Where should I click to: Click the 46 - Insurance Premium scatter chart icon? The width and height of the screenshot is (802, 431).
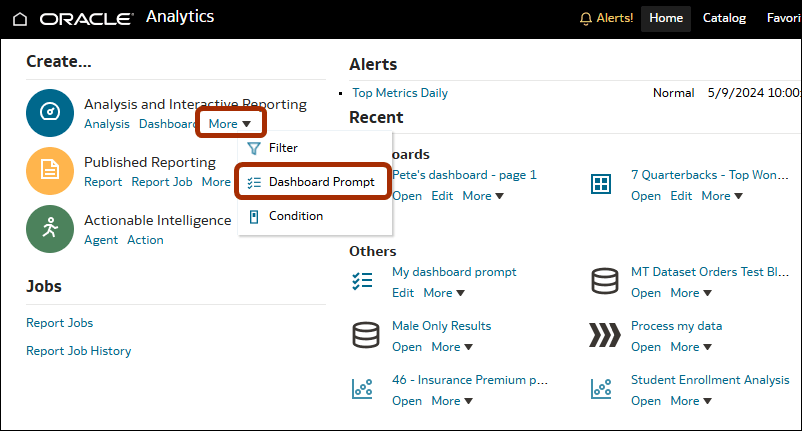[x=362, y=389]
